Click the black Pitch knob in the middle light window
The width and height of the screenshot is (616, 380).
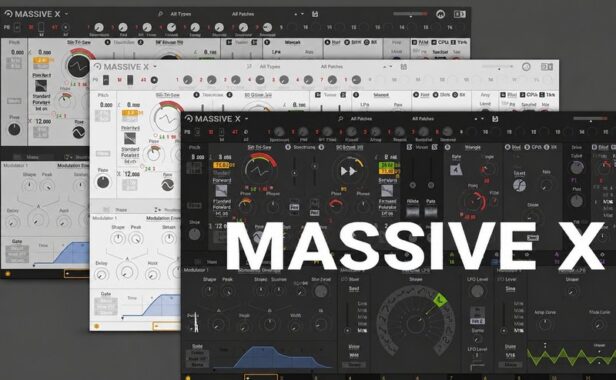pos(103,182)
